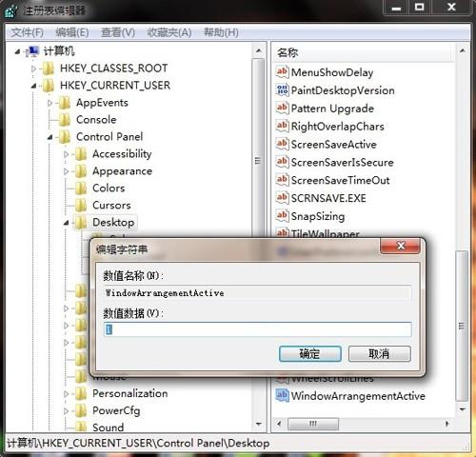
Task: Click the Sound folder icon
Action: coord(81,427)
